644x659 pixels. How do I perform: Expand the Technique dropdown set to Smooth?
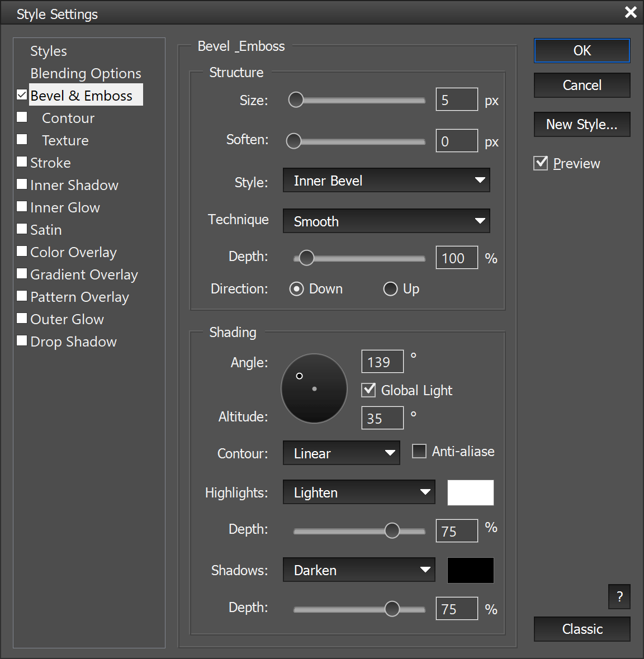point(386,221)
